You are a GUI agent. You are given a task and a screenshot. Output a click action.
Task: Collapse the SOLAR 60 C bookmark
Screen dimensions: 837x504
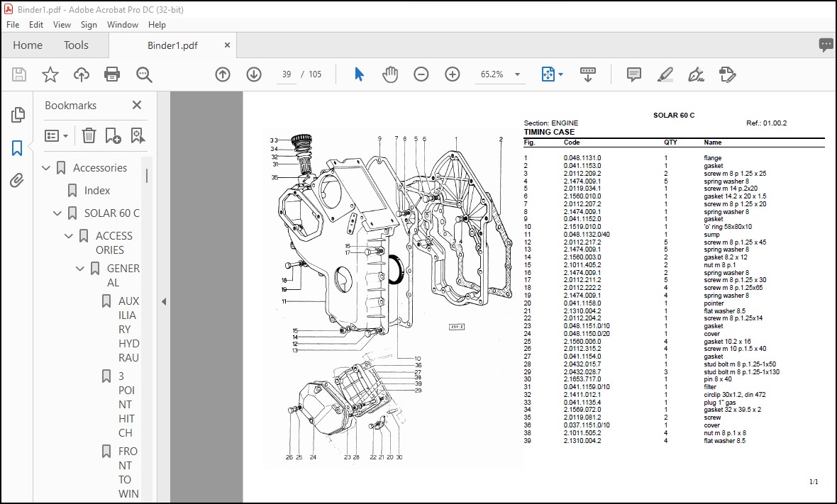57,213
